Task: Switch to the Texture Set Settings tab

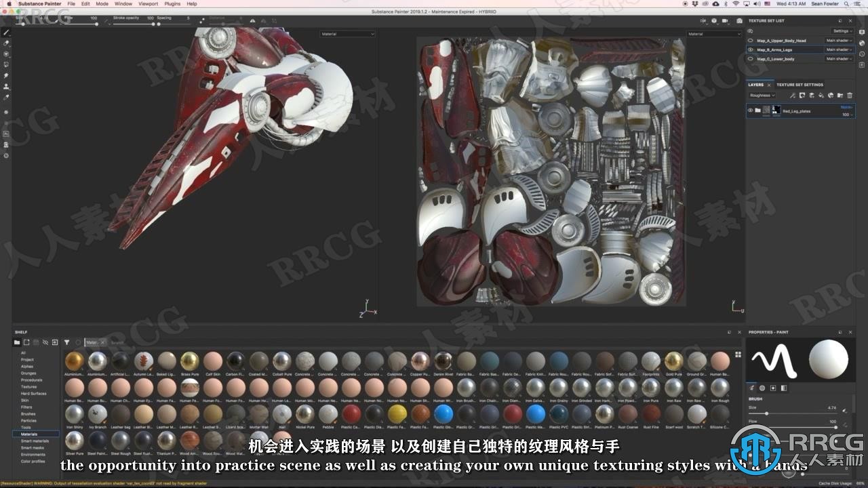Action: 800,85
